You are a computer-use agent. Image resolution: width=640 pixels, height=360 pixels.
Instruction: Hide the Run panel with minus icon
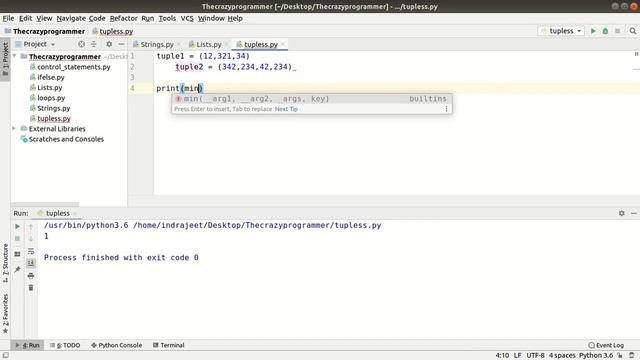[x=633, y=213]
